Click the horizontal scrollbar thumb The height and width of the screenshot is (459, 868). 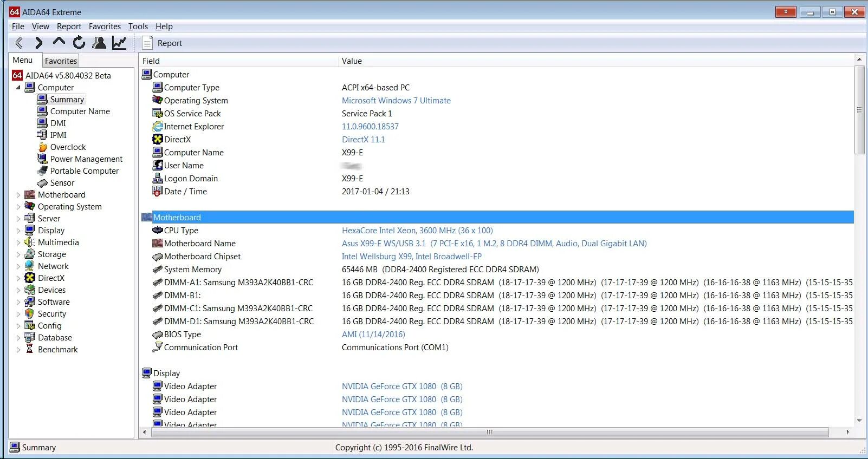click(x=489, y=432)
